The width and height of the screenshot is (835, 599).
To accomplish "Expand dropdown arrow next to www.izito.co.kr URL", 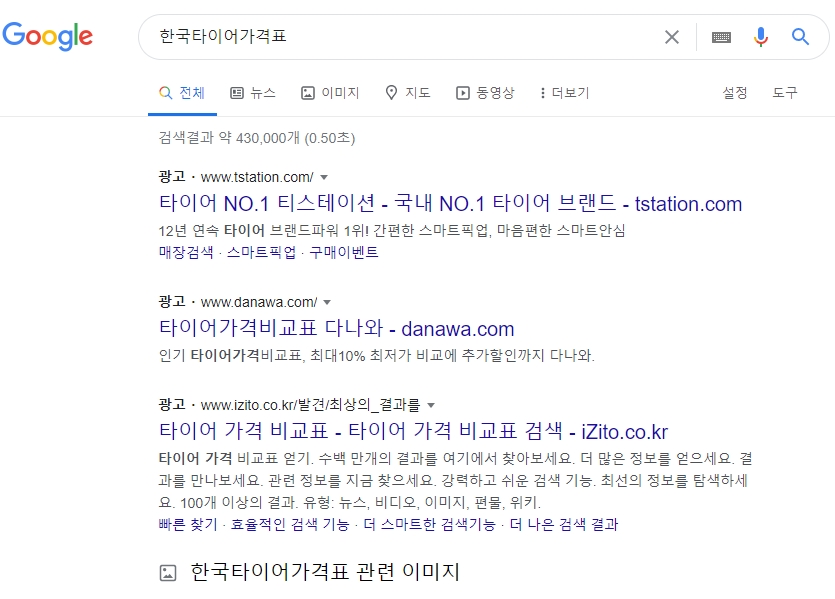I will (431, 406).
